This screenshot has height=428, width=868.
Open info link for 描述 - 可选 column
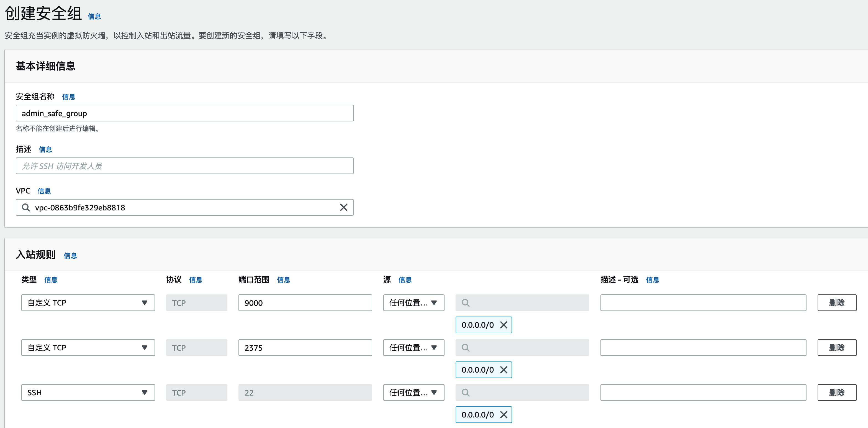(652, 280)
